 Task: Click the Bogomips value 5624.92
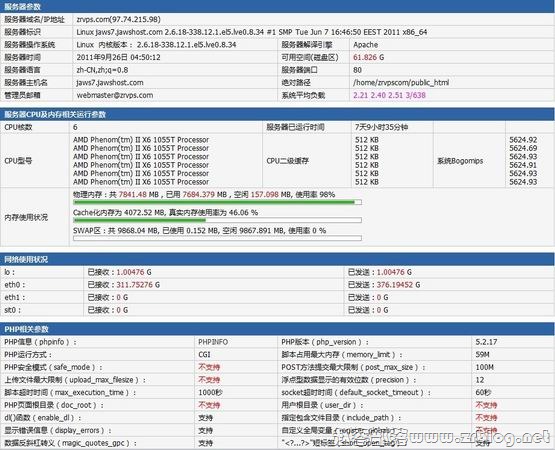[x=523, y=140]
